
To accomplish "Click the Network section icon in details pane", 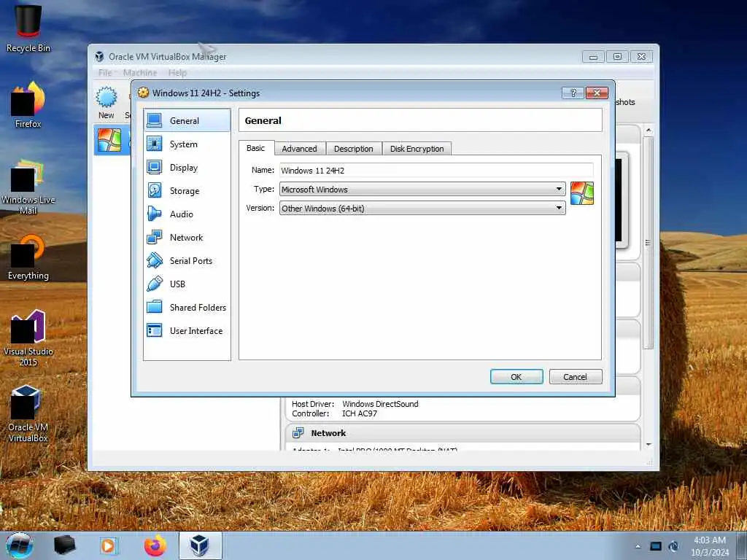I will [298, 433].
